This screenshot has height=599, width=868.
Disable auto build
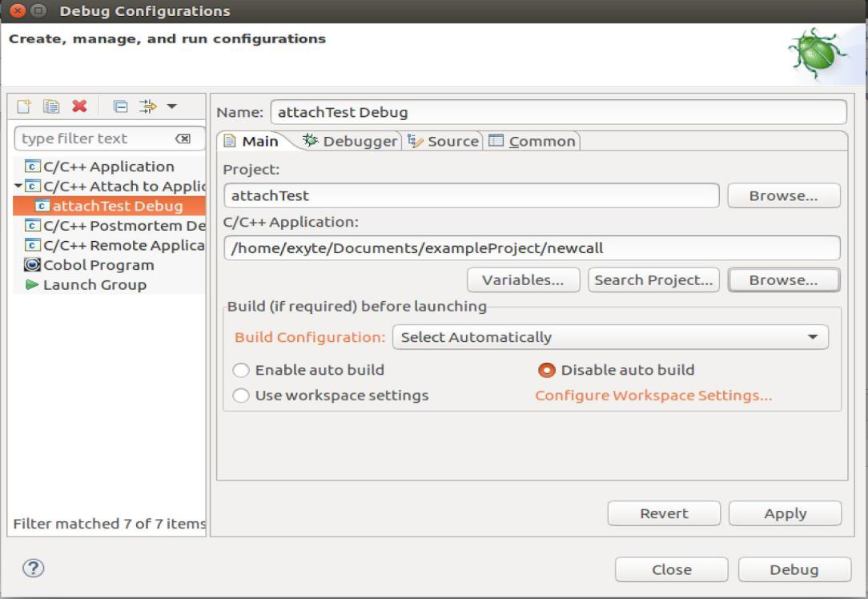coord(545,370)
